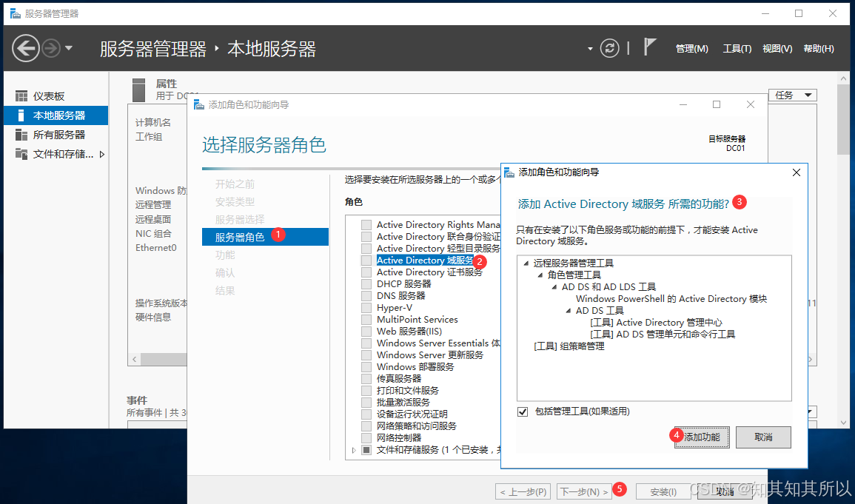Toggle 包括管理工具(如果适用) checkbox
Image resolution: width=855 pixels, height=504 pixels.
[523, 411]
